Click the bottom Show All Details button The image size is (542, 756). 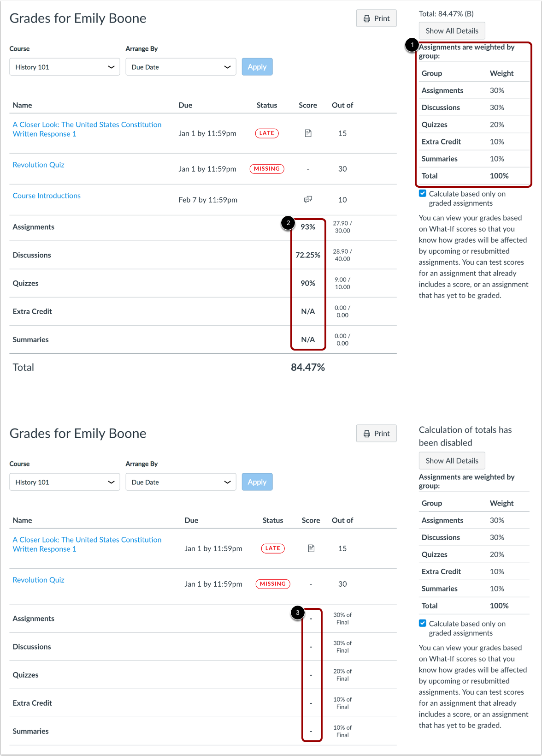tap(452, 461)
